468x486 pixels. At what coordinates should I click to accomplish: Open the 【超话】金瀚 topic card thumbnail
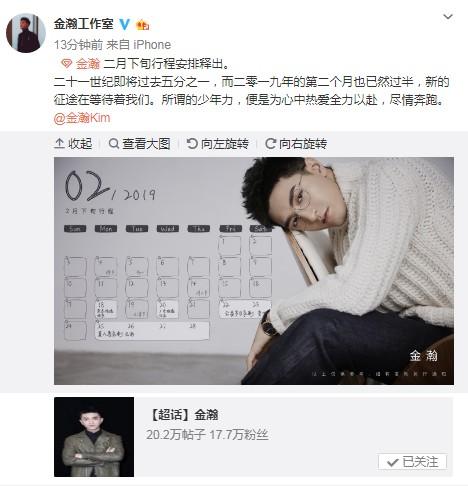[x=94, y=437]
